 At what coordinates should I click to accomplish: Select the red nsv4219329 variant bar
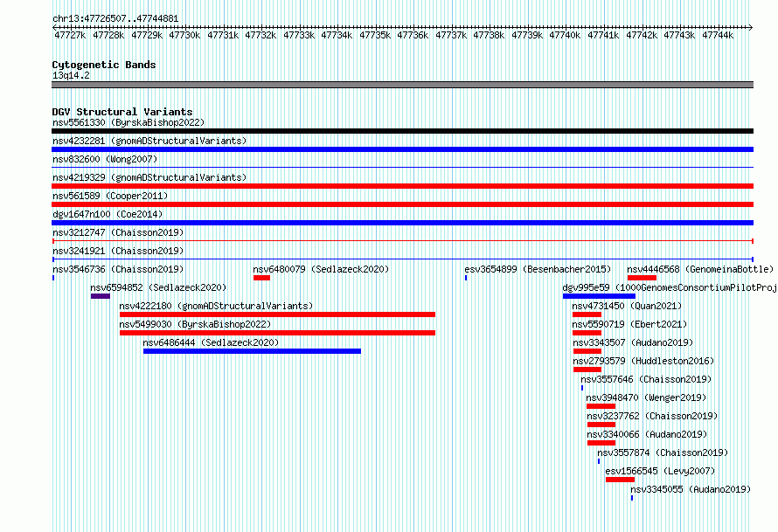click(x=402, y=186)
